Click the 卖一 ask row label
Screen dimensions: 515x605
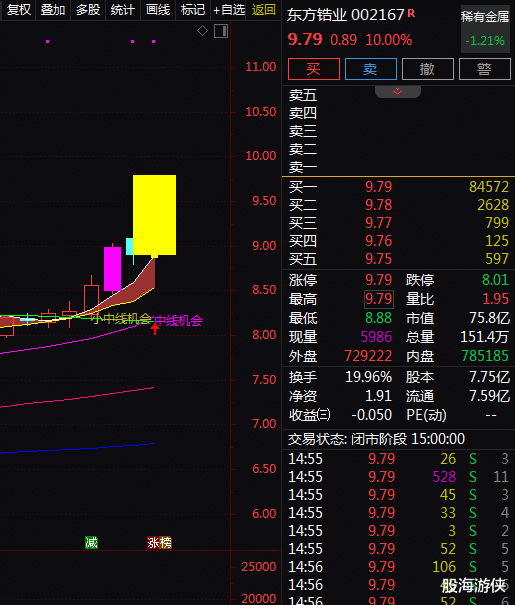point(303,167)
